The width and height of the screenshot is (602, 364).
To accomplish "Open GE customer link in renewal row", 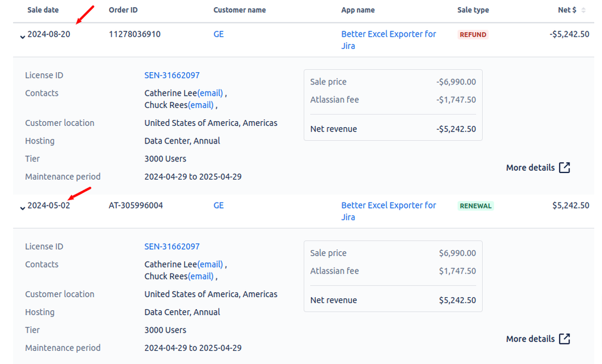I will coord(219,206).
